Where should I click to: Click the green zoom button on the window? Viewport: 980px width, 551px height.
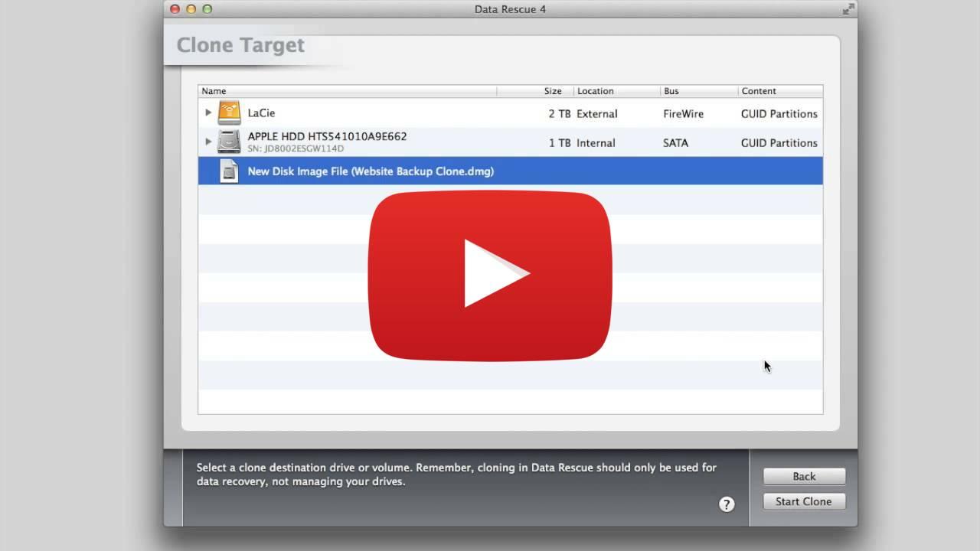point(205,9)
